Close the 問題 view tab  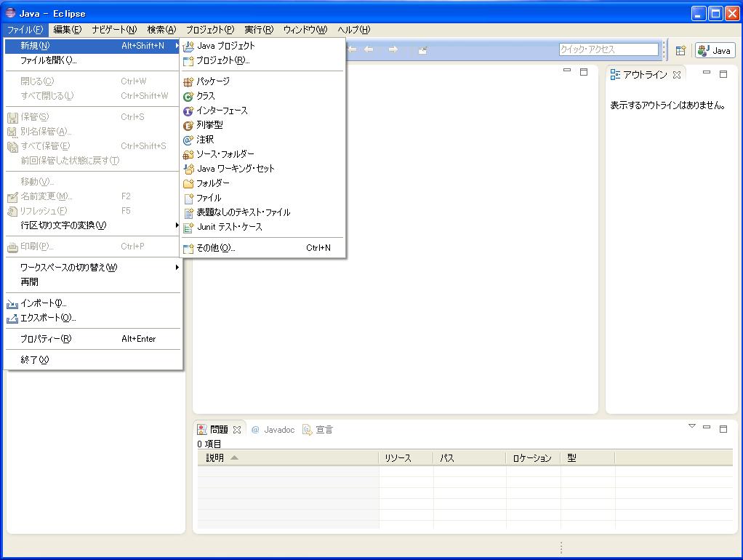pos(237,430)
